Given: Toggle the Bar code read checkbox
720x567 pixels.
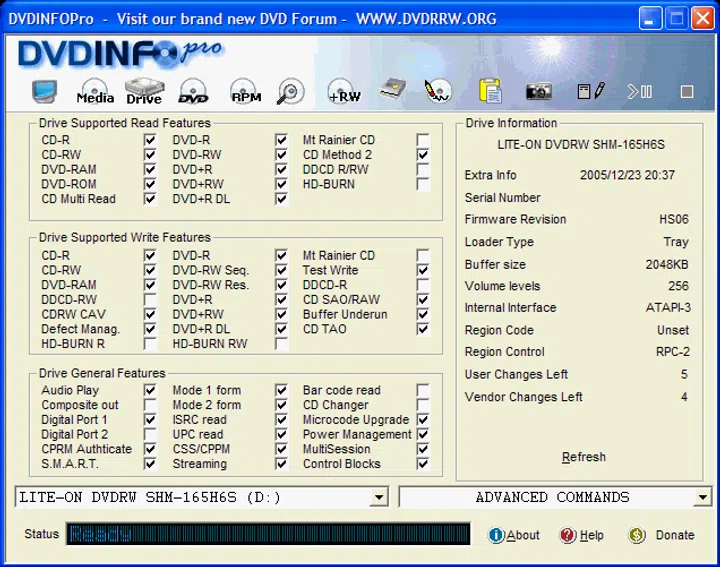Looking at the screenshot, I should click(422, 390).
